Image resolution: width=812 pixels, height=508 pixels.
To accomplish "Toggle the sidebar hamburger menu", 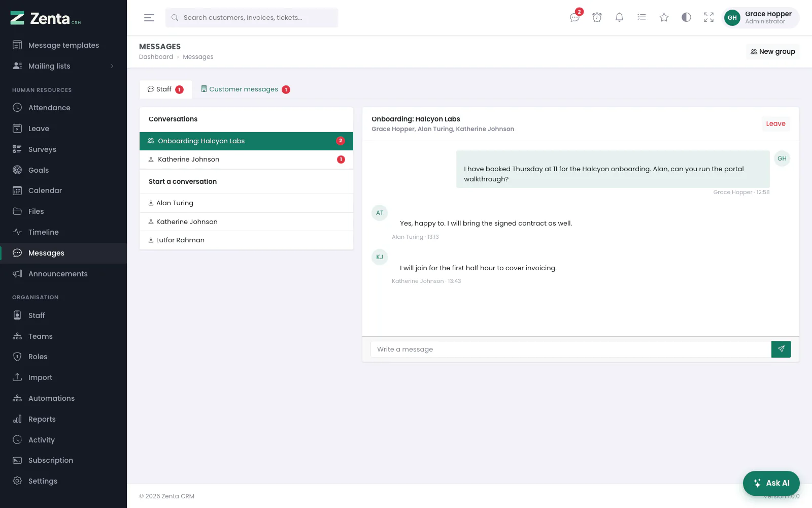I will click(x=149, y=18).
